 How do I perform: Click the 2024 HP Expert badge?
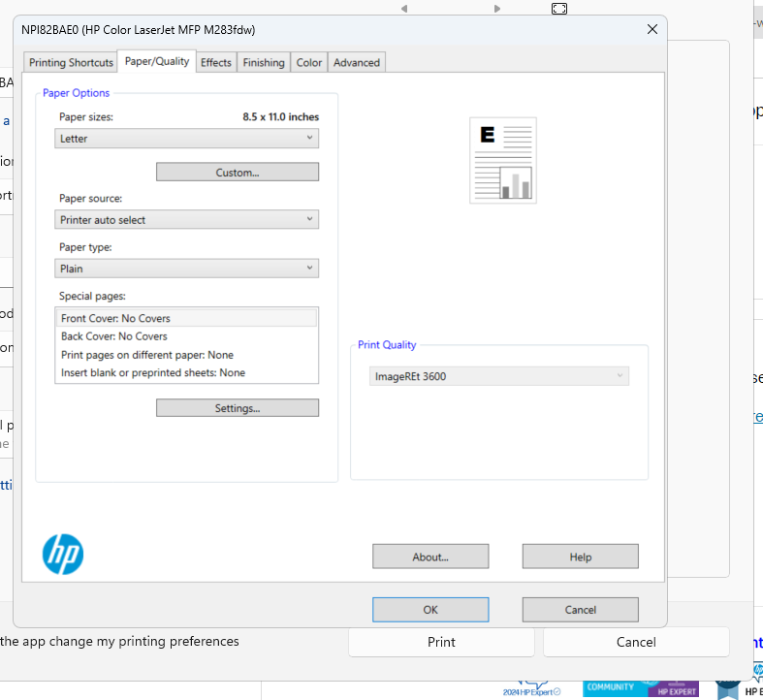tap(531, 690)
